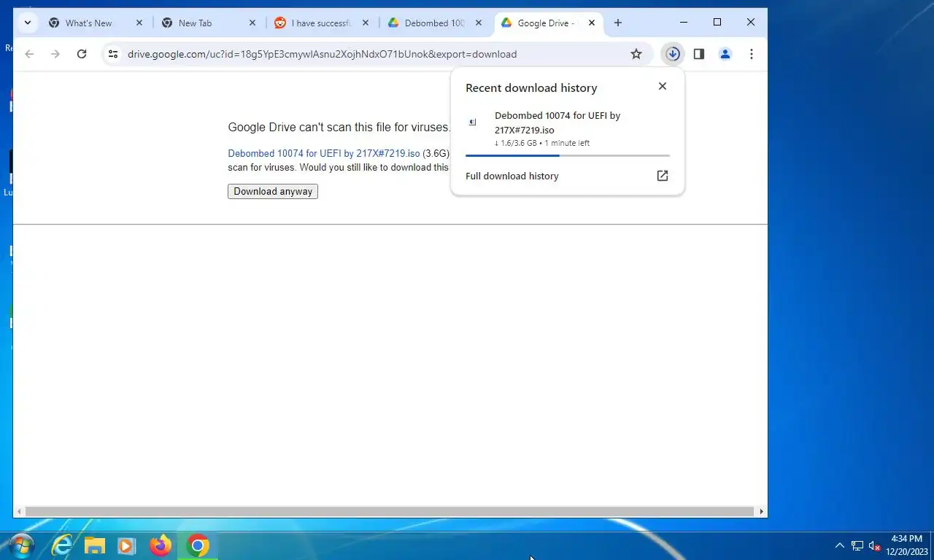Close the active Google Drive tab

click(x=592, y=23)
